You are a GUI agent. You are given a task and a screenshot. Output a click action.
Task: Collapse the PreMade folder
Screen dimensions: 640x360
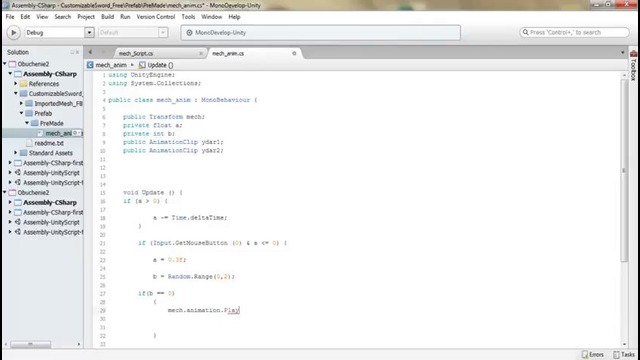27,123
